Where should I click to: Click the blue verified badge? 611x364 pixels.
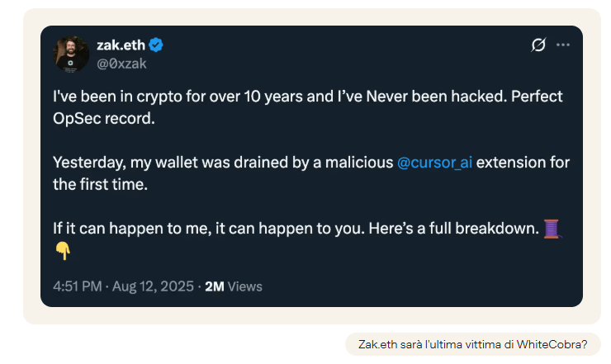click(156, 45)
